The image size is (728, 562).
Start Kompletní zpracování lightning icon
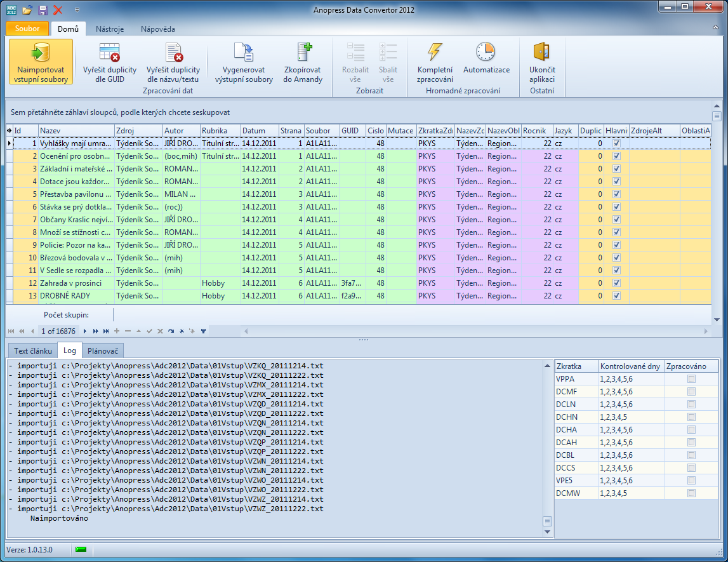click(x=435, y=53)
